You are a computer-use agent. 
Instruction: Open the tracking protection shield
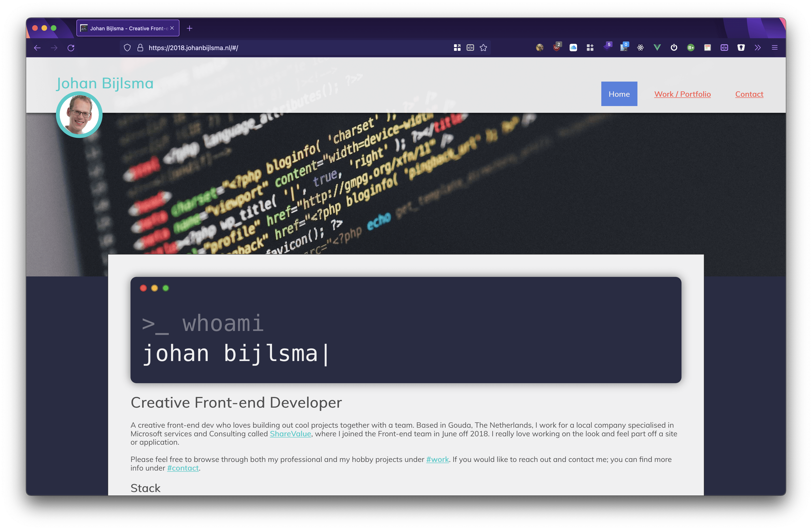(x=127, y=48)
